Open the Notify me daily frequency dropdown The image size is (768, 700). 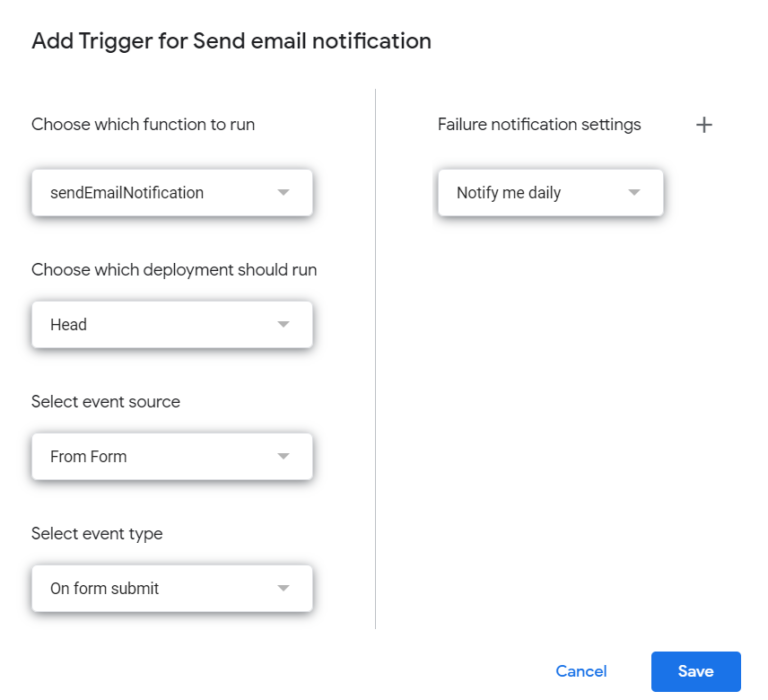(x=551, y=193)
